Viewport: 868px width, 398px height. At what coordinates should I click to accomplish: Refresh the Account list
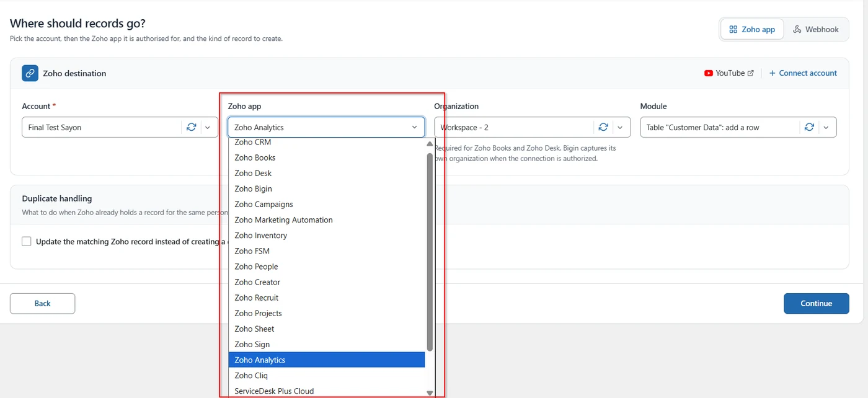coord(192,127)
